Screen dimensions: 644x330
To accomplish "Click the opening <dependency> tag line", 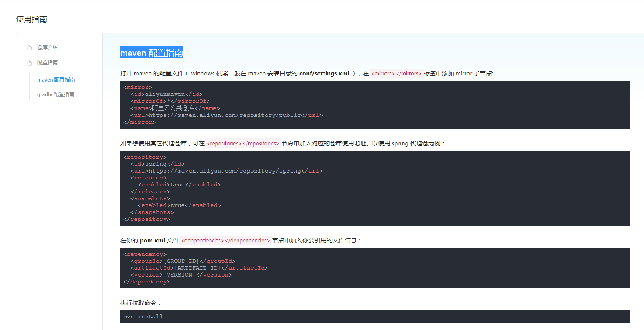I will pyautogui.click(x=145, y=254).
